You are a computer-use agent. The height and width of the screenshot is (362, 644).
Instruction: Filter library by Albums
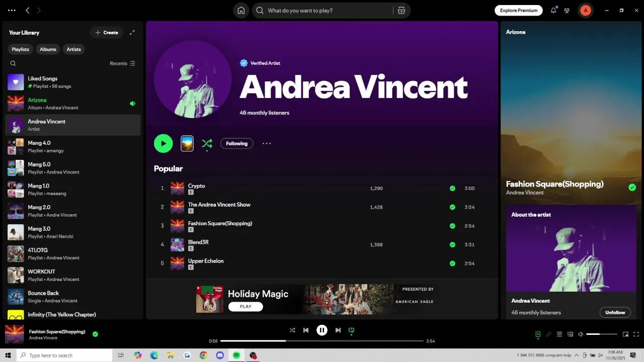pyautogui.click(x=48, y=49)
